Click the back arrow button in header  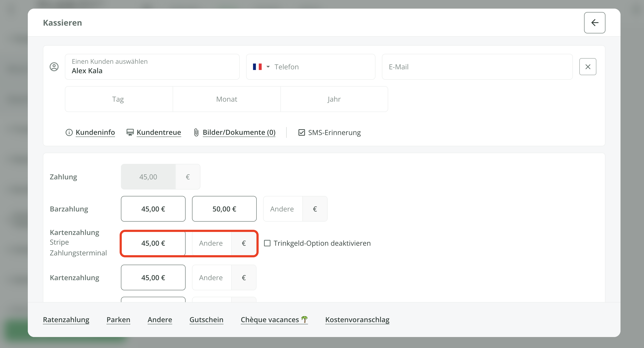tap(594, 23)
